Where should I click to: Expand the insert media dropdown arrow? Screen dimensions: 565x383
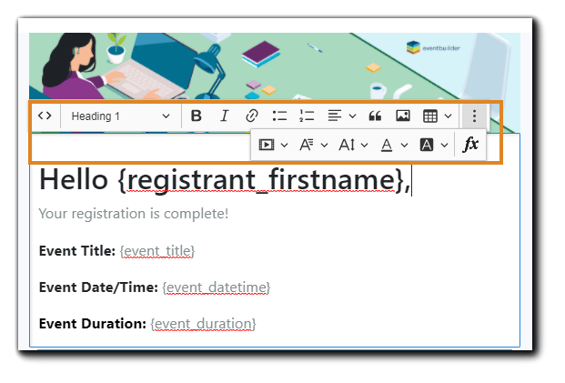pyautogui.click(x=284, y=145)
